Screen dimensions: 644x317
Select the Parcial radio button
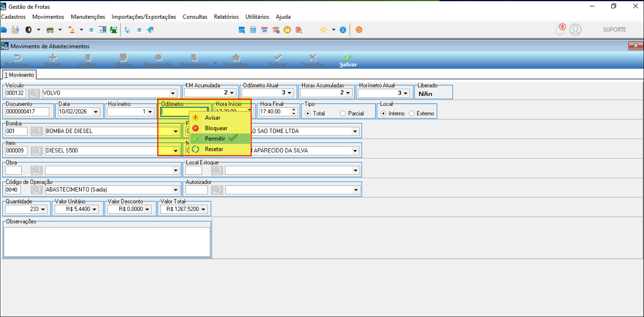[x=343, y=114]
